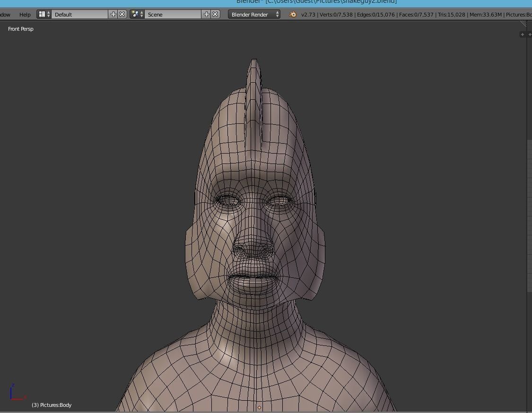Open the scene browse icon dropdown
This screenshot has height=413, width=532.
[x=137, y=14]
